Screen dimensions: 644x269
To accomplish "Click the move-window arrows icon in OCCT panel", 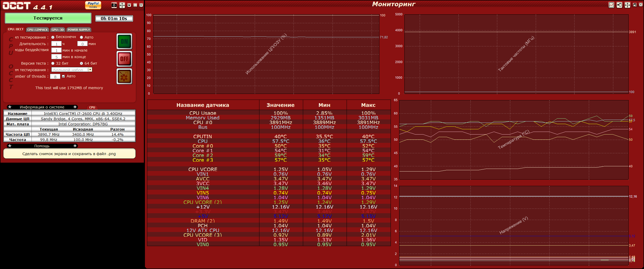I will [x=122, y=5].
